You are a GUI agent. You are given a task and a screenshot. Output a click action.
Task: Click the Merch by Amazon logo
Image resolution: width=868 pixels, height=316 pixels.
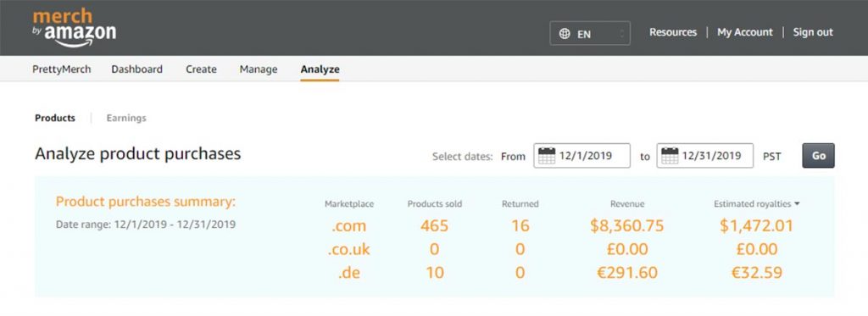click(x=75, y=28)
